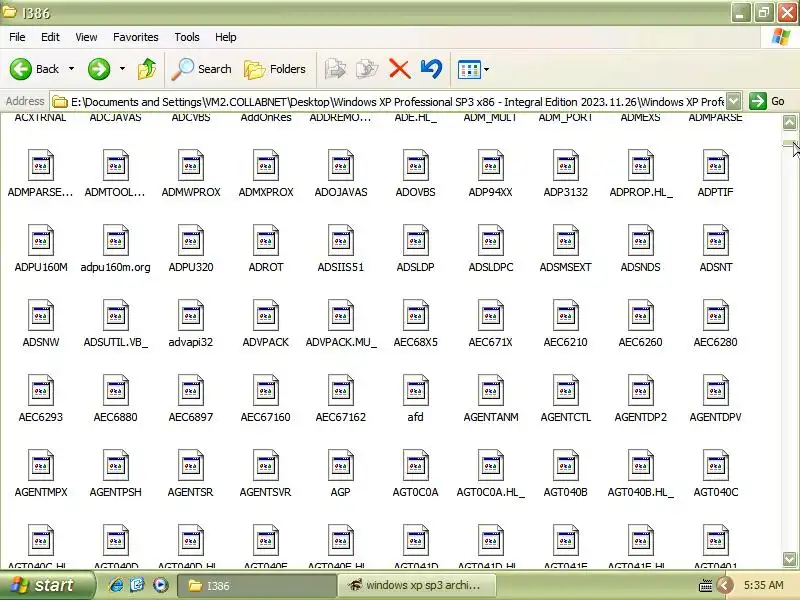Select the ADSNT file icon

point(715,240)
